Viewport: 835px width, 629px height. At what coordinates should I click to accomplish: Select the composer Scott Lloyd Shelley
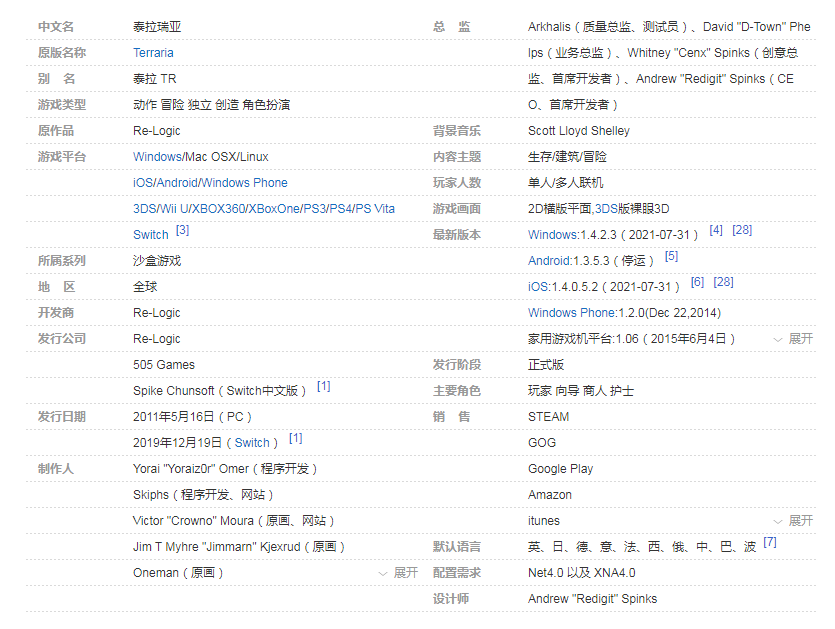pyautogui.click(x=579, y=131)
